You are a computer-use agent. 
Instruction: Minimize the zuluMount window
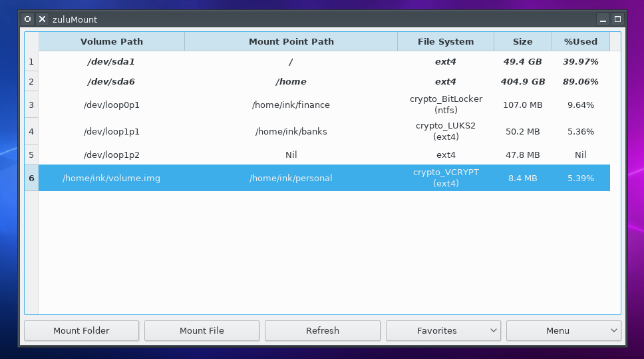(x=603, y=19)
